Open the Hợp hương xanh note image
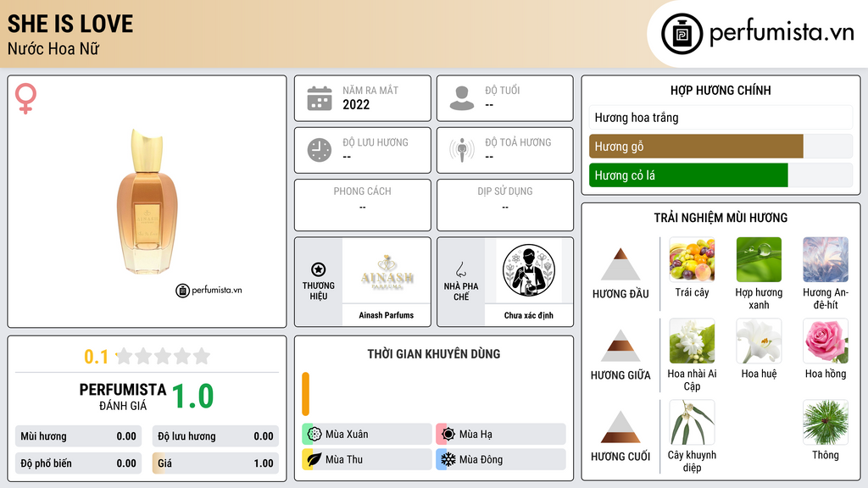Viewport: 868px width, 488px height. tap(759, 259)
